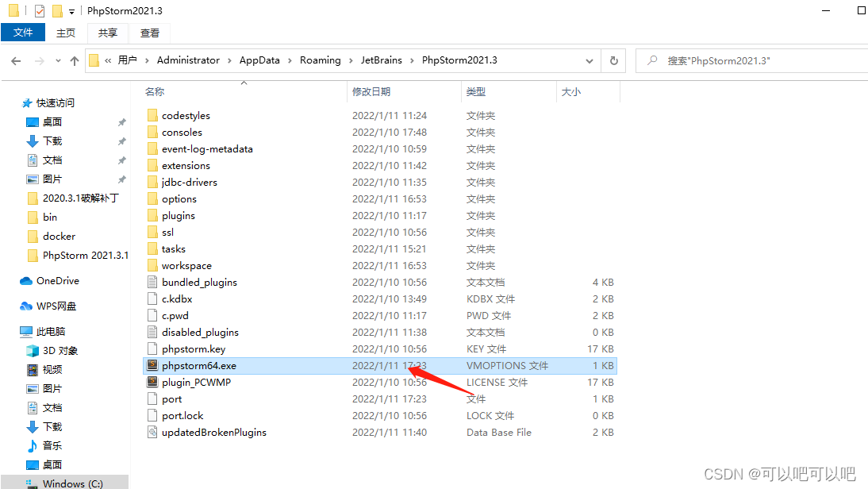Select c.kdbx file icon

point(153,298)
